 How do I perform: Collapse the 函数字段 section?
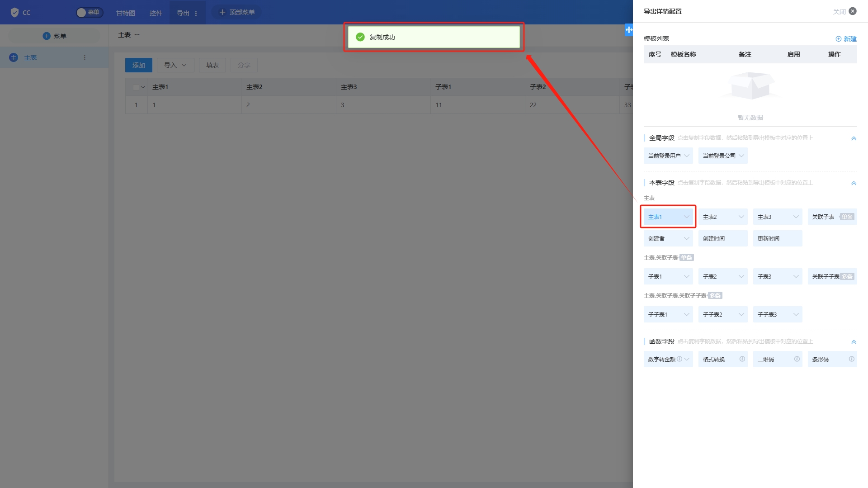pos(854,342)
